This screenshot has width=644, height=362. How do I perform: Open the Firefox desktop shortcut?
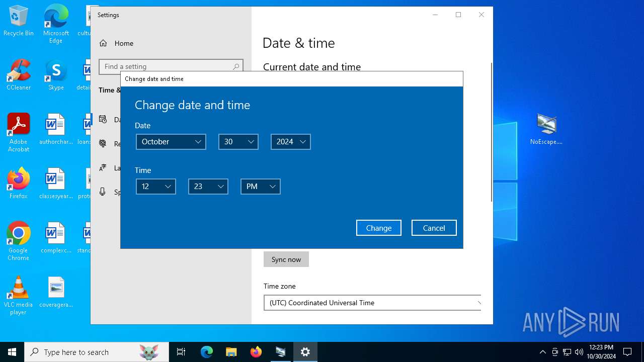19,184
